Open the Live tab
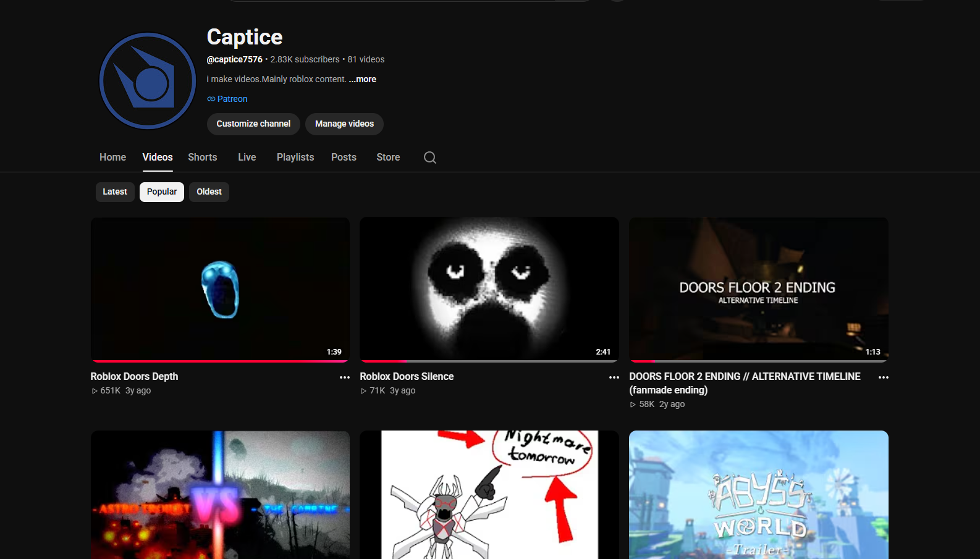Viewport: 980px width, 559px height. coord(247,158)
